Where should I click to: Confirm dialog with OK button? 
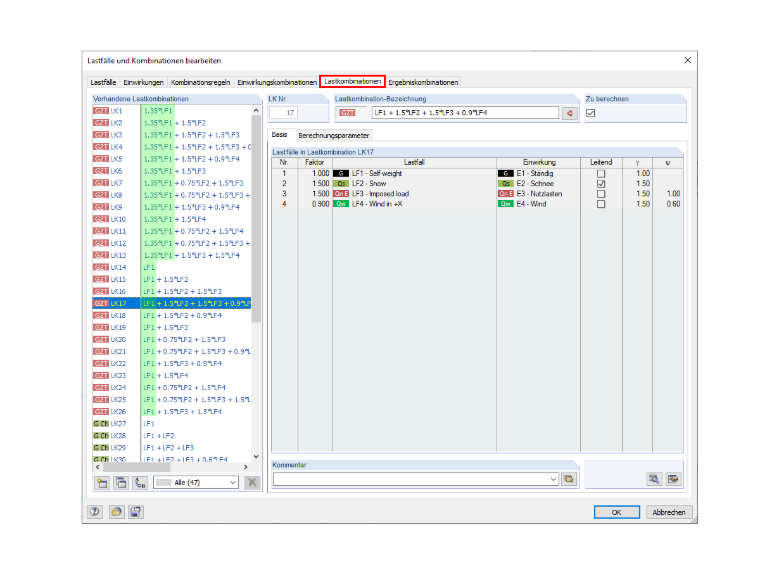click(617, 512)
